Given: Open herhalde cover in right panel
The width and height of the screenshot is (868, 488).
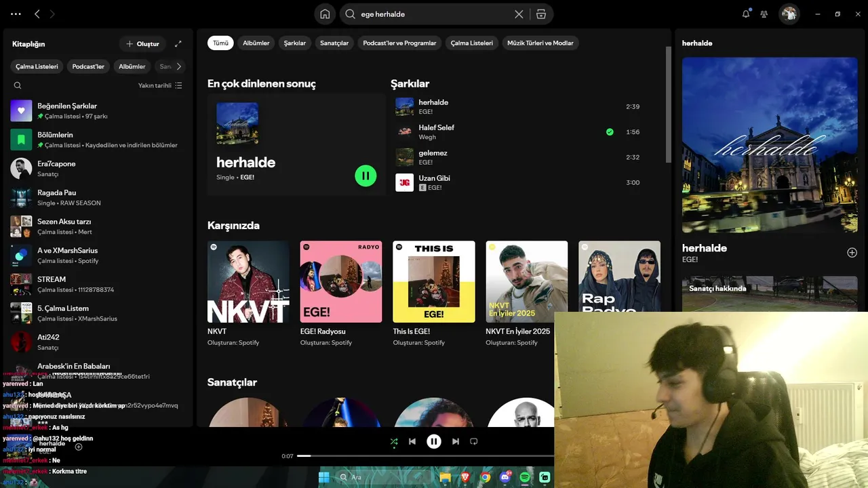Looking at the screenshot, I should coord(770,145).
